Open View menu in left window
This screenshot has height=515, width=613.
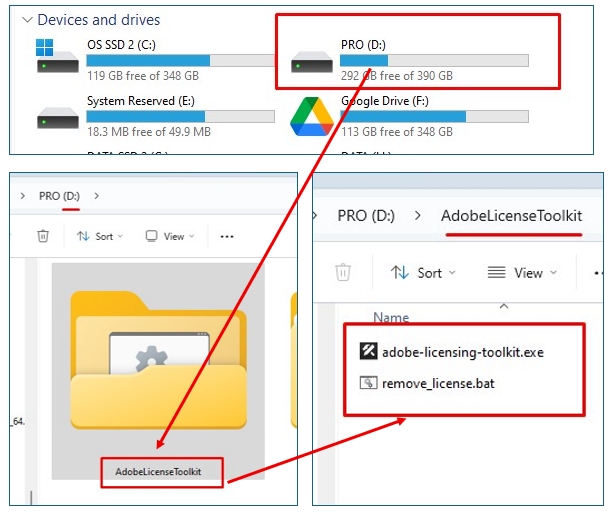click(170, 236)
